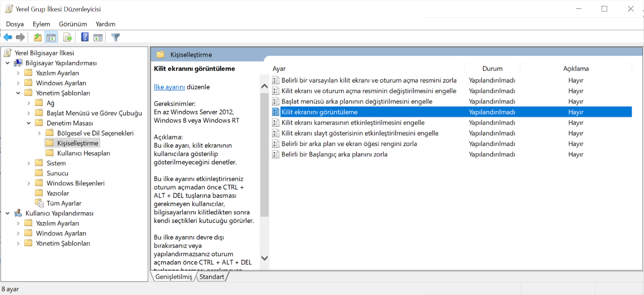Switch to the Standart tab
This screenshot has width=644, height=295.
tap(212, 277)
